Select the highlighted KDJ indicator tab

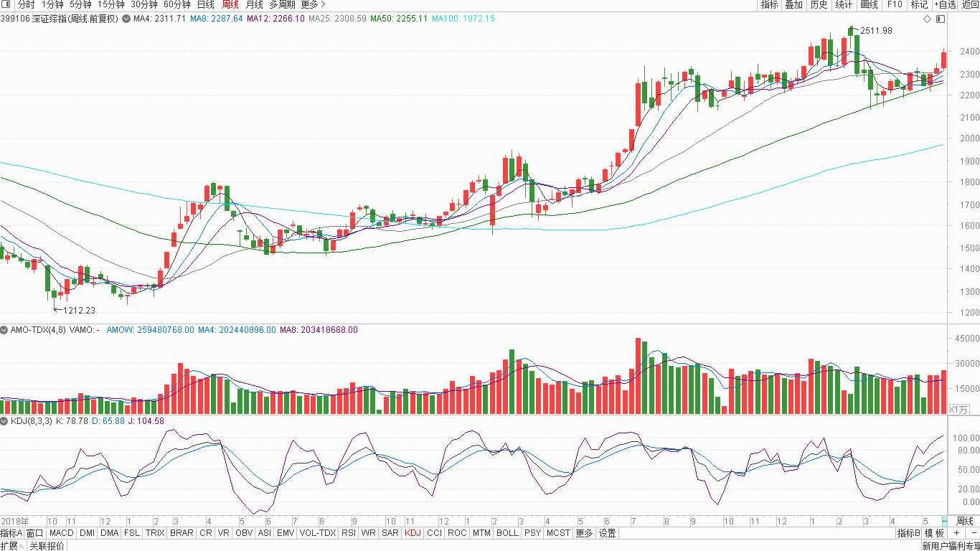coord(413,533)
